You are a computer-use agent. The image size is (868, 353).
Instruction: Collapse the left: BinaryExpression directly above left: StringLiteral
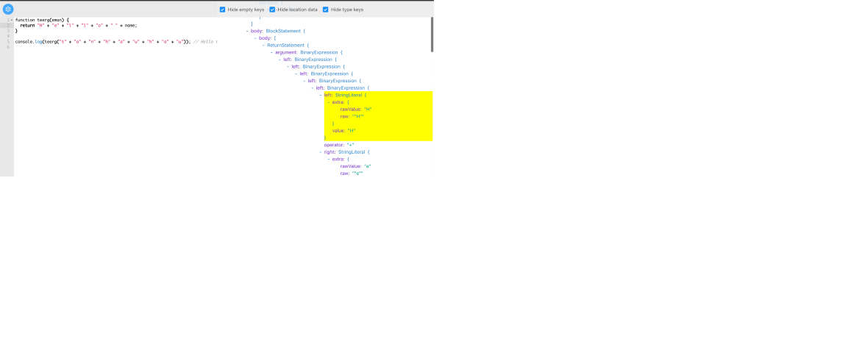[313, 88]
